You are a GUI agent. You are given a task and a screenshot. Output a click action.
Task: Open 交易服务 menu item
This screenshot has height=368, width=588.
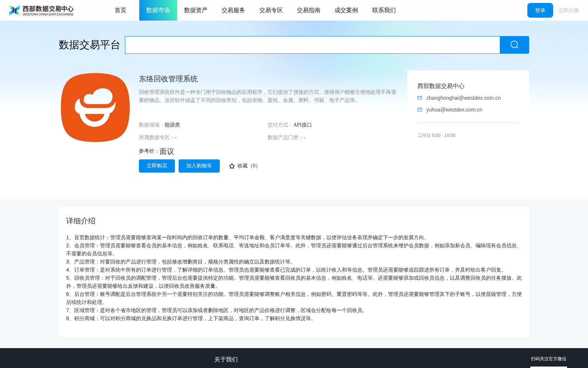tap(233, 10)
